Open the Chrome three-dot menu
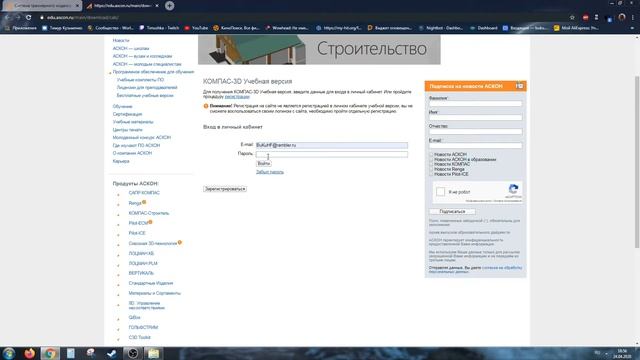This screenshot has width=640, height=360. click(633, 18)
